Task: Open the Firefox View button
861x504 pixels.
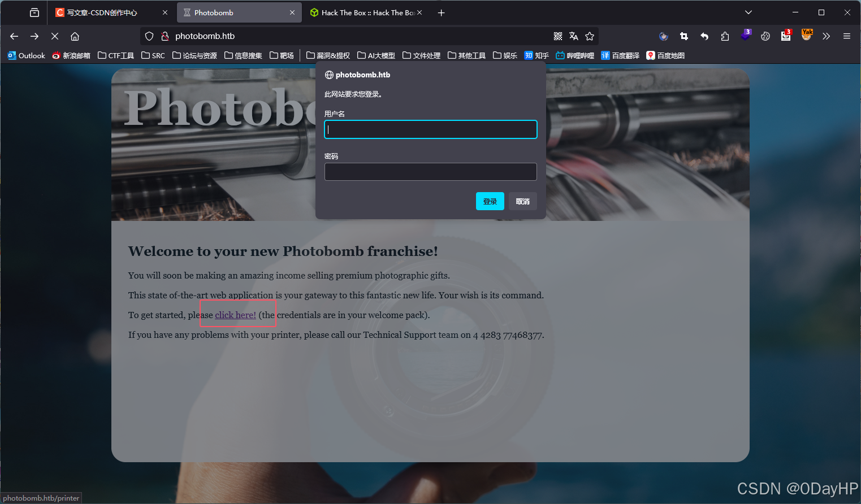Action: coord(34,12)
